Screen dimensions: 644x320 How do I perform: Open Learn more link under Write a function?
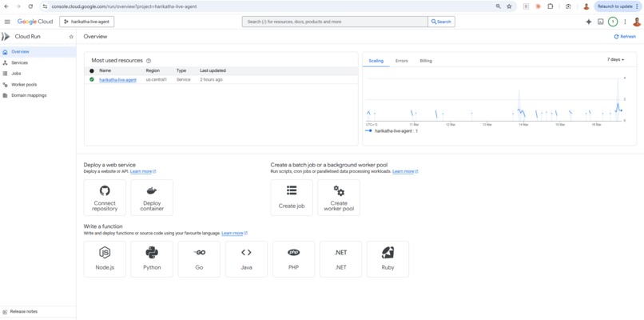point(234,234)
